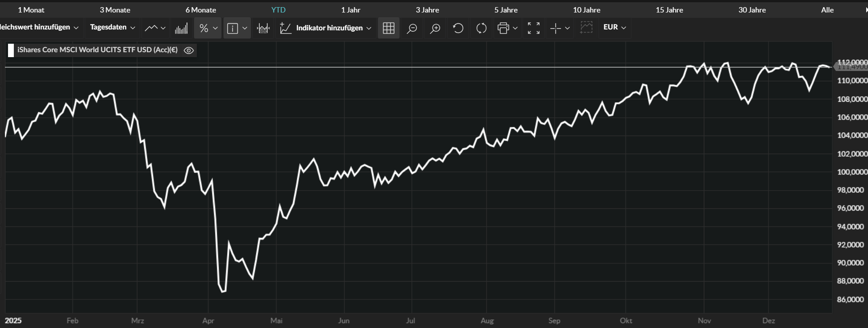Image resolution: width=868 pixels, height=328 pixels.
Task: Select the crosshair cursor tool
Action: 556,28
